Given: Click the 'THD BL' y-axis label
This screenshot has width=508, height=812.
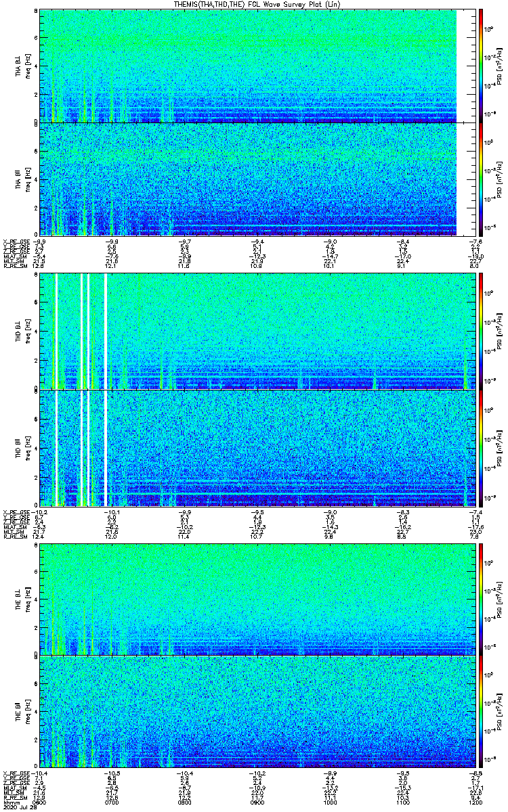Looking at the screenshot, I should pyautogui.click(x=18, y=331).
